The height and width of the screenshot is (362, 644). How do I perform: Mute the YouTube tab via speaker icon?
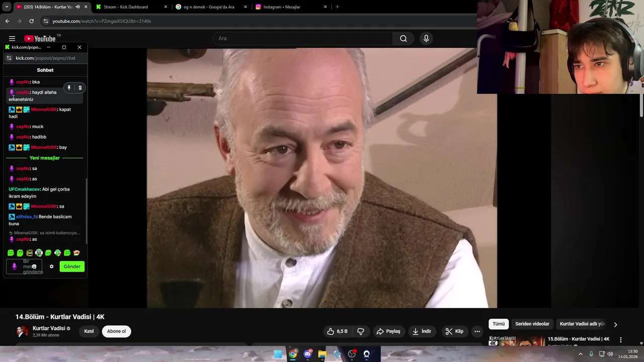pos(77,7)
